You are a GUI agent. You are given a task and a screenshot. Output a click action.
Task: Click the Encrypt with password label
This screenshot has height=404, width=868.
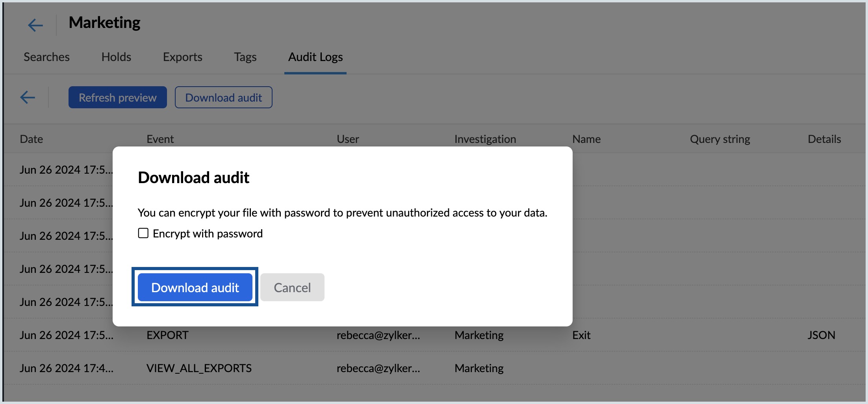(208, 234)
